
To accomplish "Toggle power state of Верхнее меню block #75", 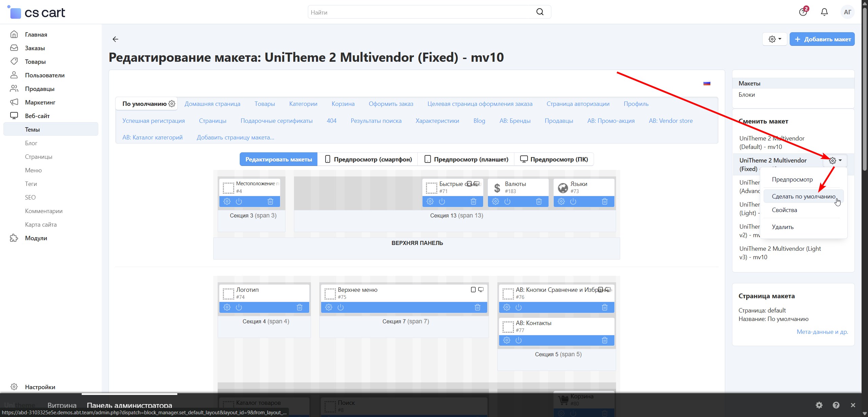I will (341, 307).
